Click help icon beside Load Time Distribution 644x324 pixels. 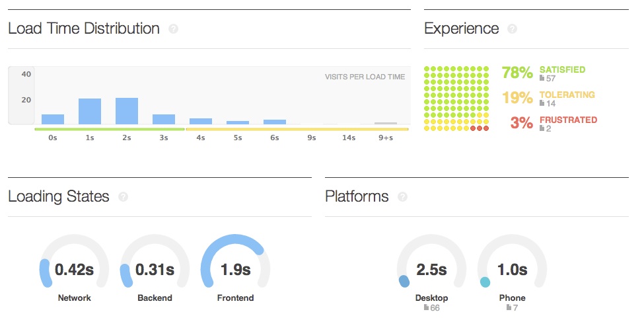[x=173, y=29]
